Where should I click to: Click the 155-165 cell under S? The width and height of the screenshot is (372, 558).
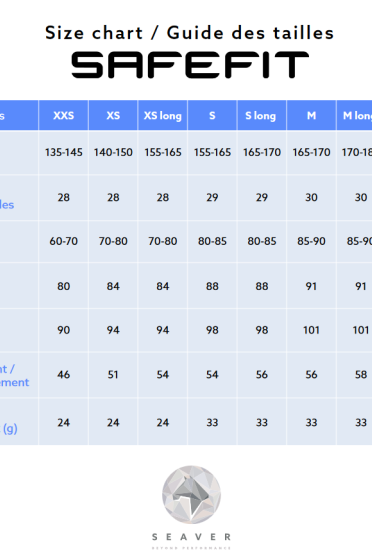click(x=212, y=152)
